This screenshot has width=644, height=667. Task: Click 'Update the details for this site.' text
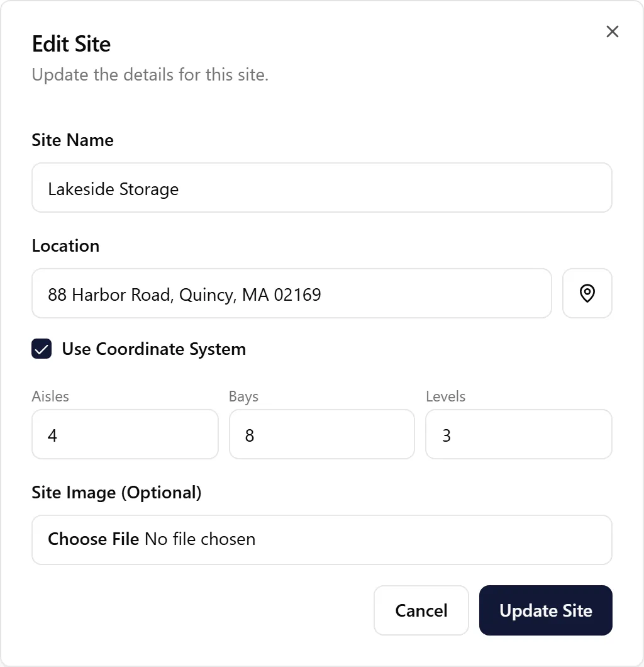150,75
